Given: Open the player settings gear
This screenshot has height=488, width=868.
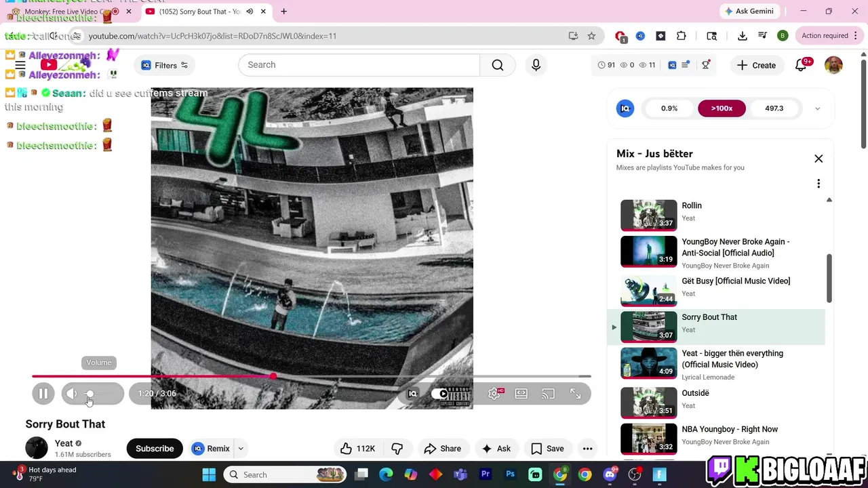Looking at the screenshot, I should (x=494, y=394).
